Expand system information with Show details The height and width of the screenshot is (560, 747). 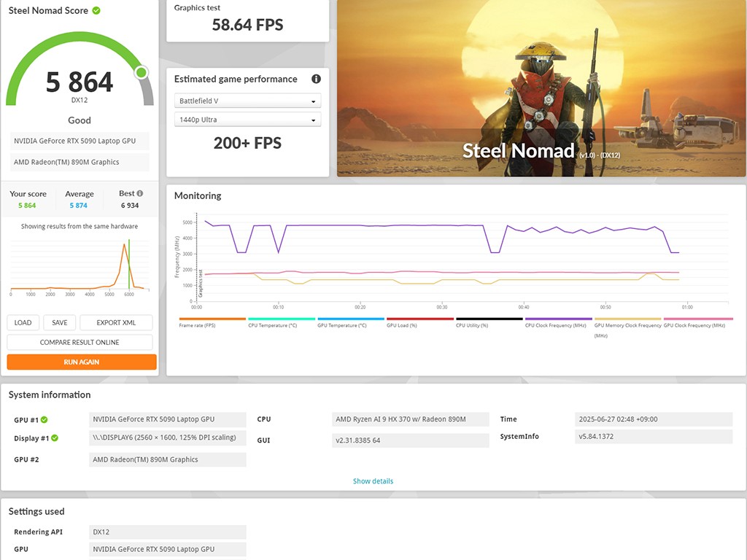(373, 481)
